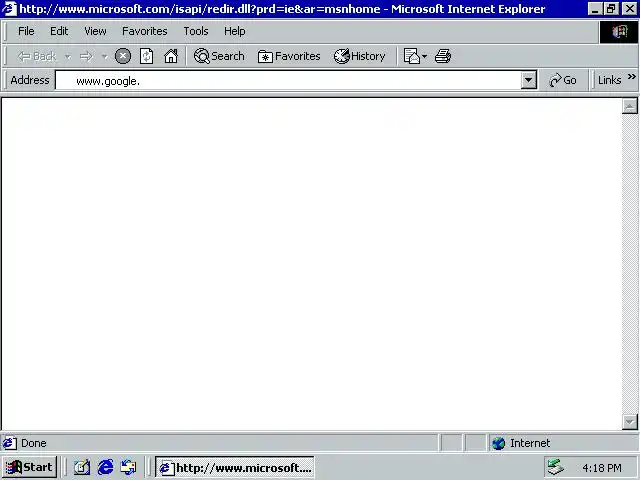Open the Favorites menu
This screenshot has height=480, width=640.
[x=144, y=31]
